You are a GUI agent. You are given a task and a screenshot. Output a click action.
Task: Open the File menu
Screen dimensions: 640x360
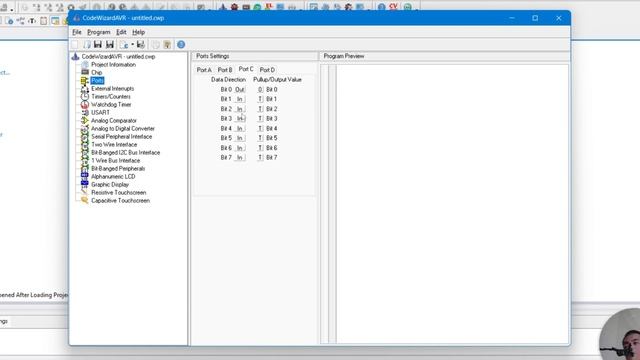pyautogui.click(x=77, y=32)
